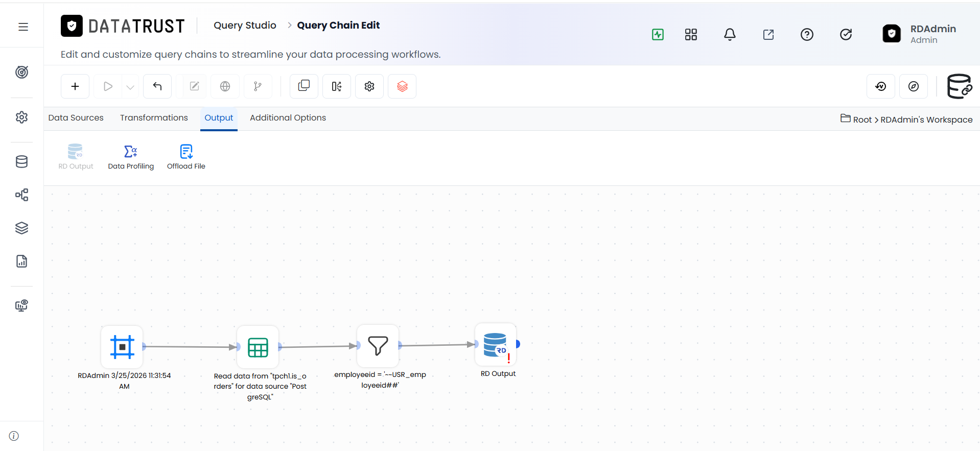The width and height of the screenshot is (980, 451).
Task: Click the Query Studio breadcrumb link
Action: click(245, 25)
